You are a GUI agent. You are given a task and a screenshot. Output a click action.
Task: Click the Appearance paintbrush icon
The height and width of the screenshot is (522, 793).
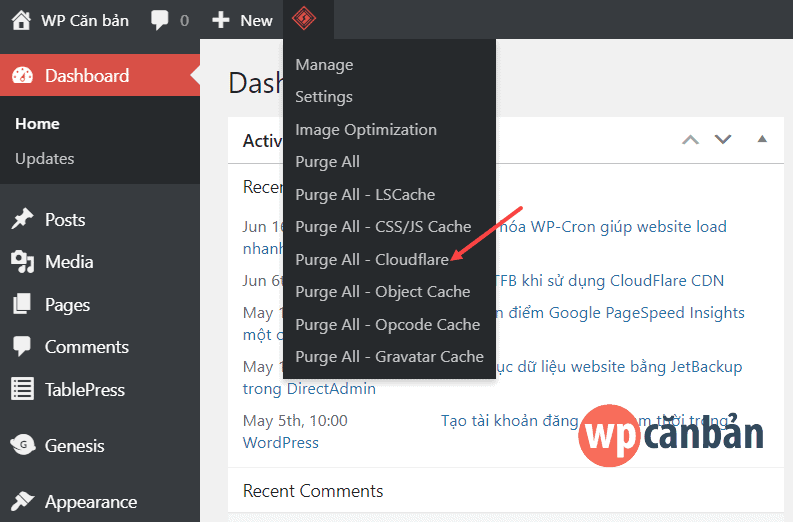pyautogui.click(x=22, y=501)
